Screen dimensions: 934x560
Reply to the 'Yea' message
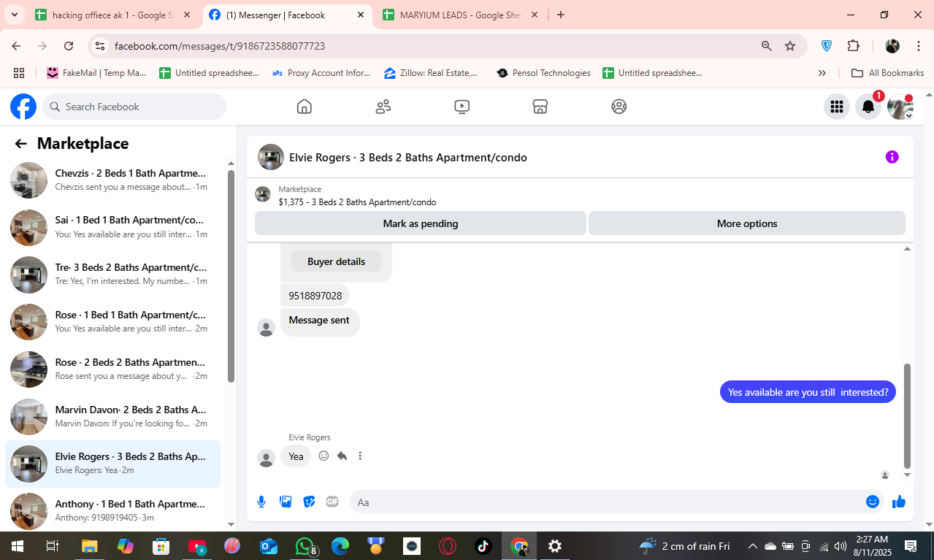(x=342, y=456)
